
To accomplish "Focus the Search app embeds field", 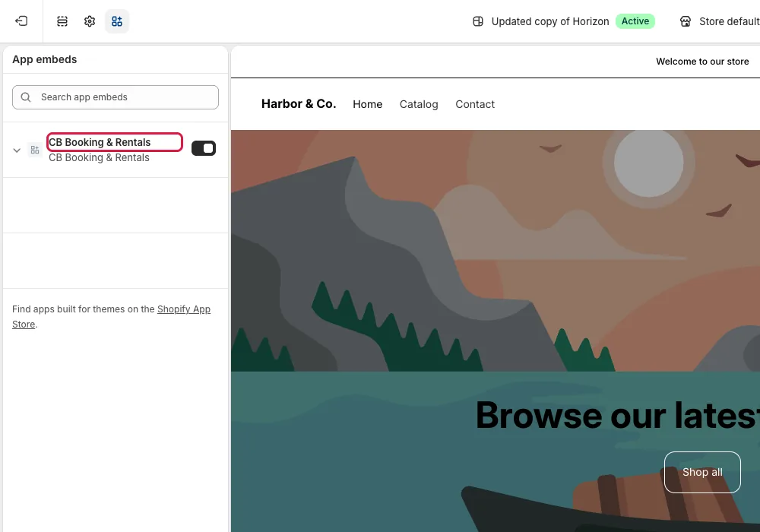I will pos(116,97).
